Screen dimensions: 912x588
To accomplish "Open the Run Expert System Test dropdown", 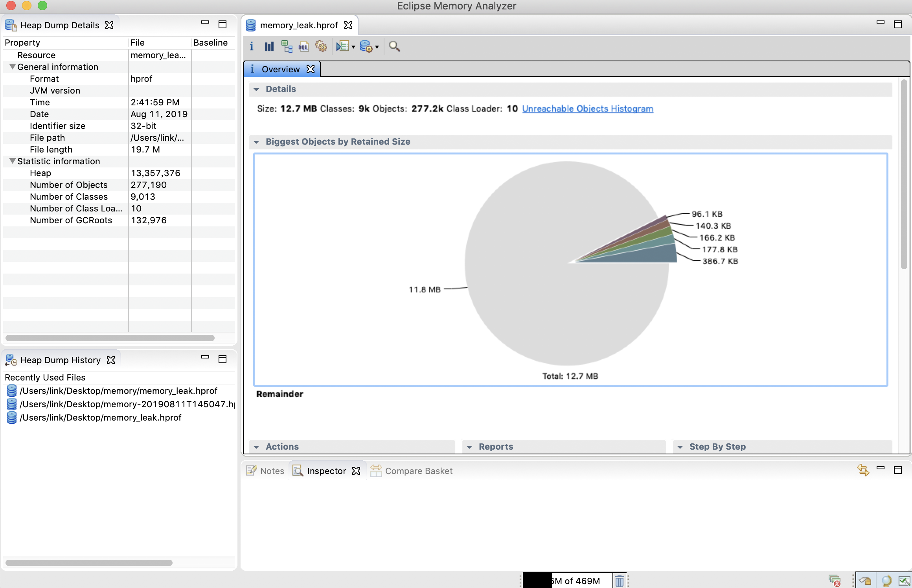I will click(x=353, y=47).
